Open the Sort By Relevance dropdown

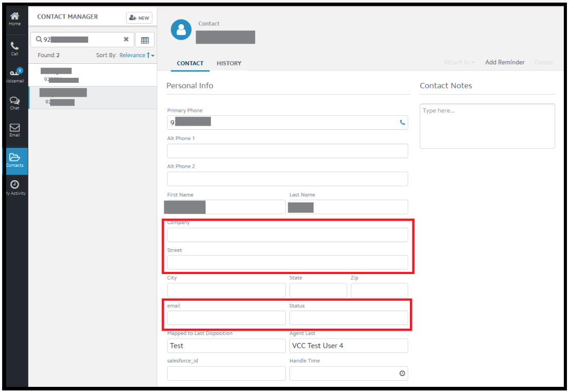pyautogui.click(x=137, y=55)
